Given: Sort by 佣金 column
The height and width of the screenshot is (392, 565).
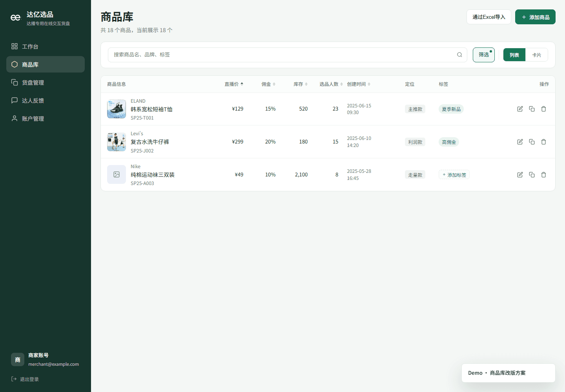Looking at the screenshot, I should coord(268,84).
